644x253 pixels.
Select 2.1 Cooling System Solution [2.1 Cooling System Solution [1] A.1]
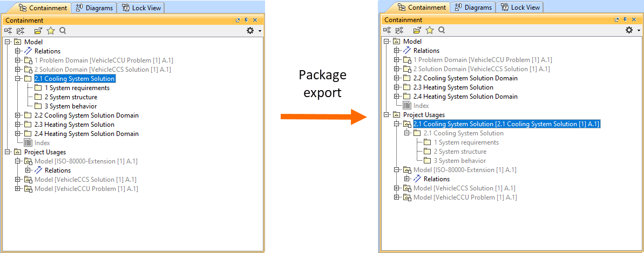click(507, 124)
